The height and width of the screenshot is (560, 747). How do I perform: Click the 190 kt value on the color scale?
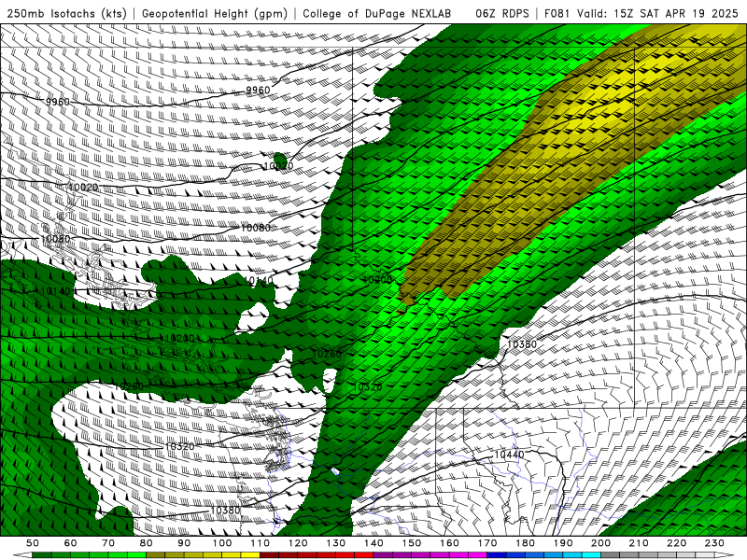[563, 543]
